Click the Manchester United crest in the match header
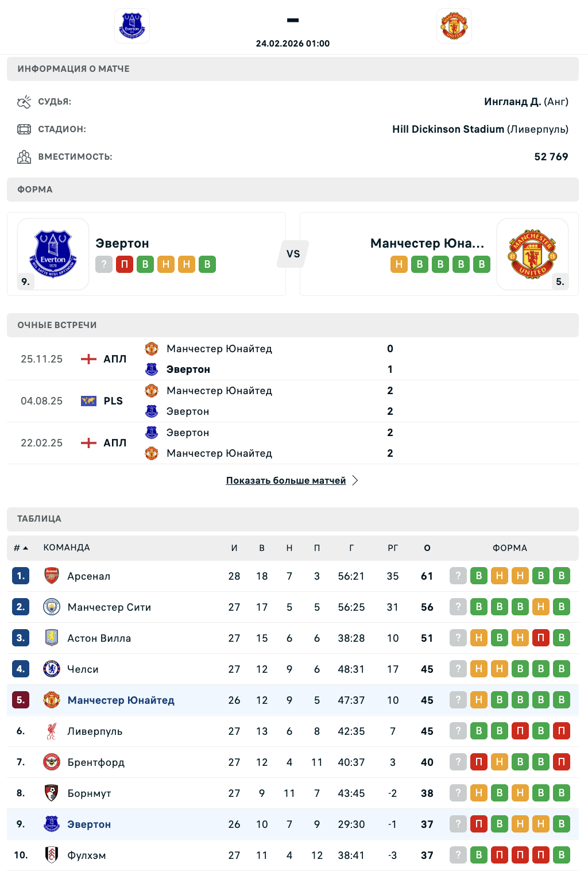Viewport: 588px width, 871px height. point(454,26)
